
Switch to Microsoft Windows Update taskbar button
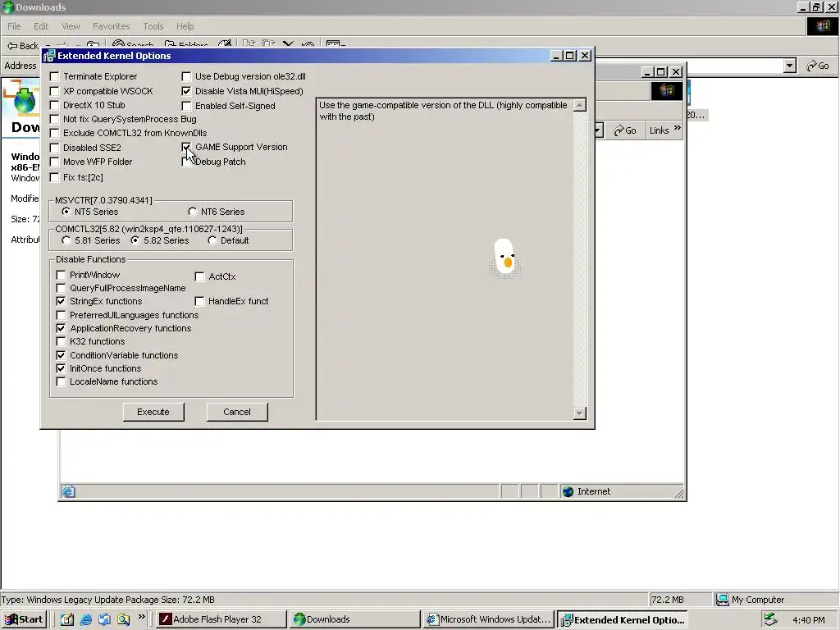(x=488, y=619)
